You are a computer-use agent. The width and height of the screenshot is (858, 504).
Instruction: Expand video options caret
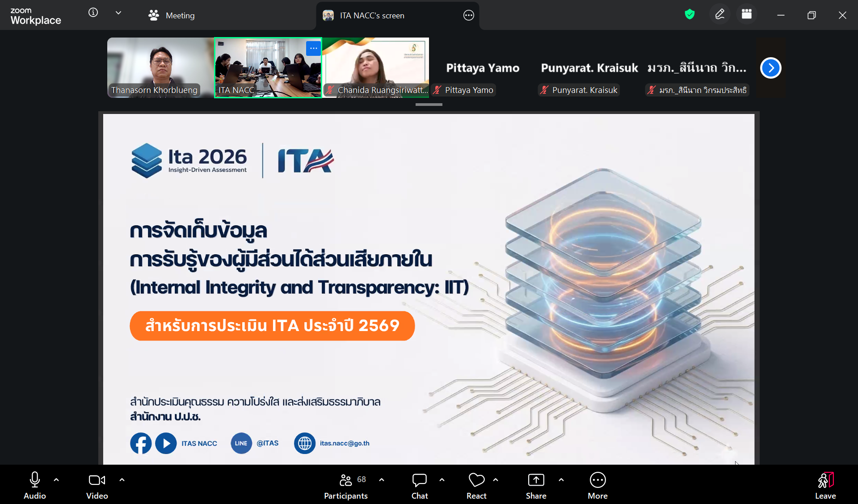[x=122, y=480]
